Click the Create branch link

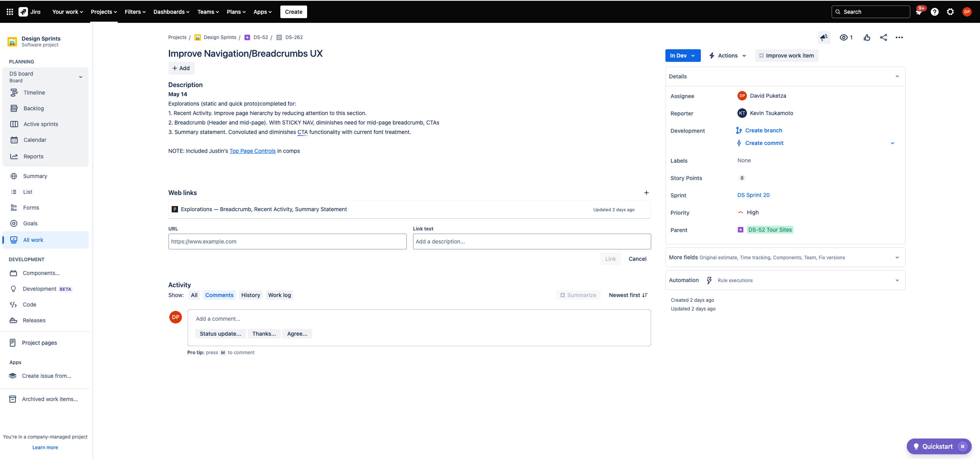[x=763, y=130]
